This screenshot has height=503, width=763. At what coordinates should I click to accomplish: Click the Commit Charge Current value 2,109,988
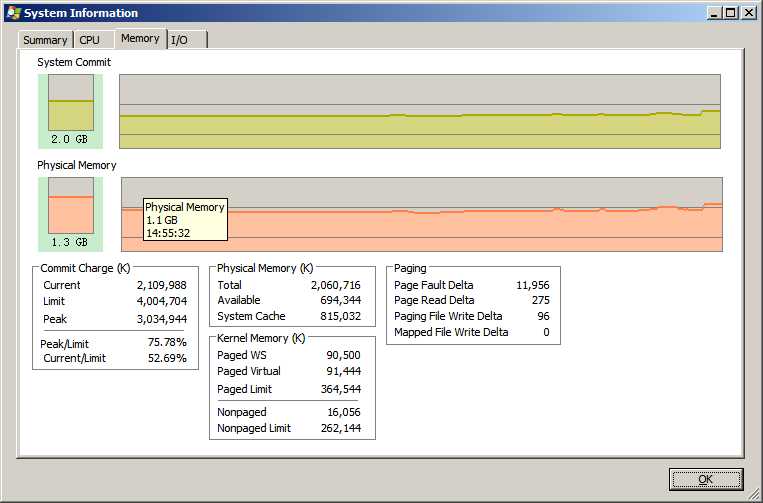[162, 285]
